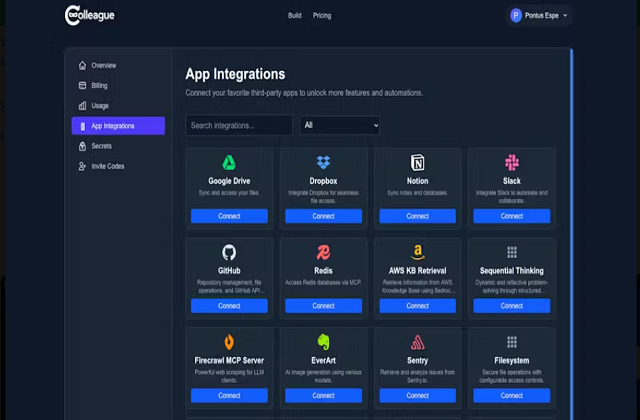
Task: Focus the Search integrations field
Action: (x=239, y=125)
